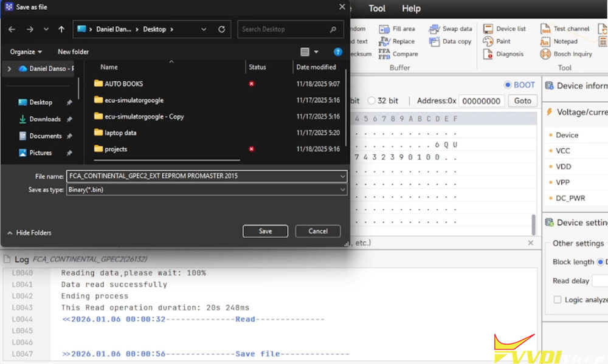Click the Fill area icon
The image size is (608, 364).
(384, 29)
